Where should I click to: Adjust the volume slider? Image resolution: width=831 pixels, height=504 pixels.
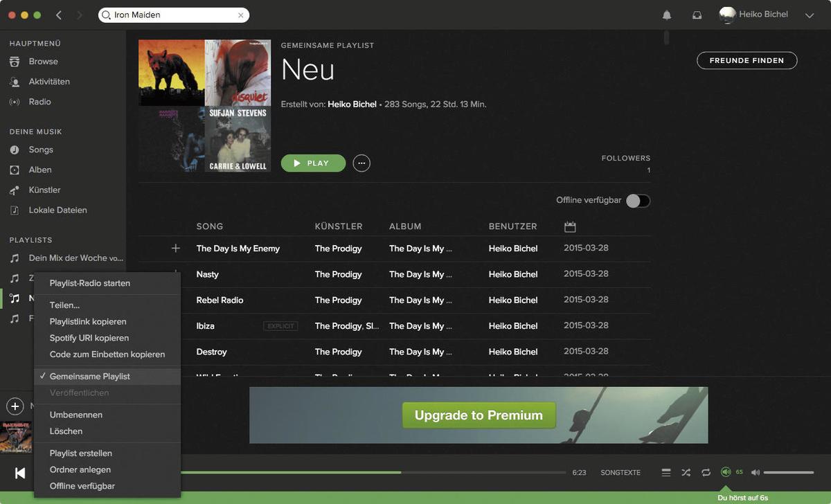[789, 473]
